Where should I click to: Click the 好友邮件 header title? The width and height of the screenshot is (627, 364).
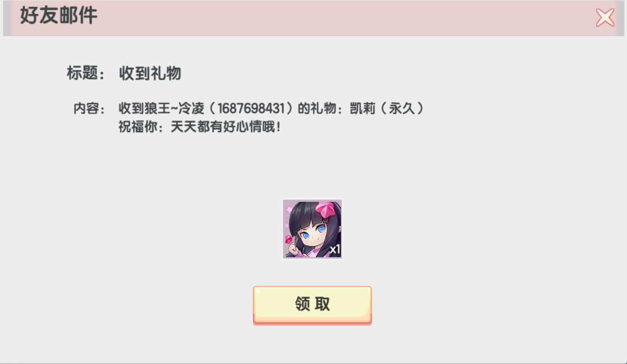click(x=58, y=16)
